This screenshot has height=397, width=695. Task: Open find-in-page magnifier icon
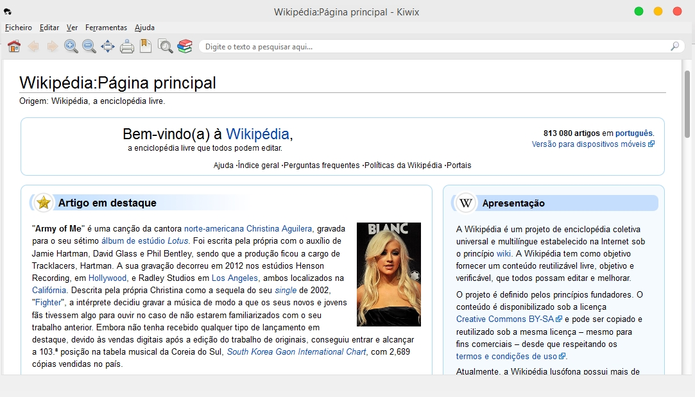[165, 46]
